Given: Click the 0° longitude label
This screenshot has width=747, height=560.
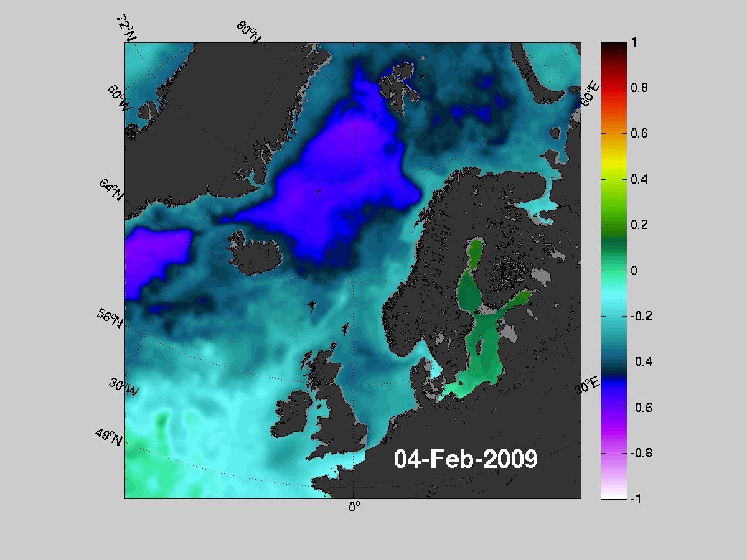Looking at the screenshot, I should coord(354,507).
